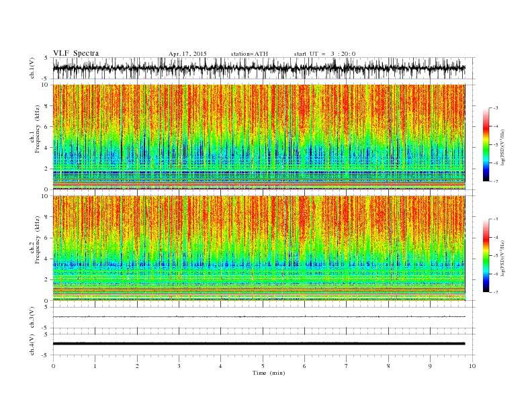Click the ch.3 waveform trace panel
This screenshot has width=532, height=411.
pos(264,318)
